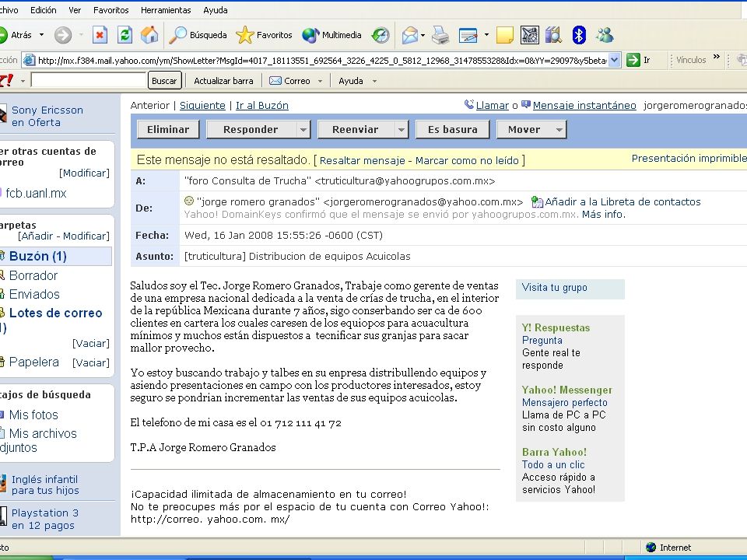Click the Buscar button on Yahoo toolbar
Viewport: 747px width, 560px height.
tap(164, 81)
